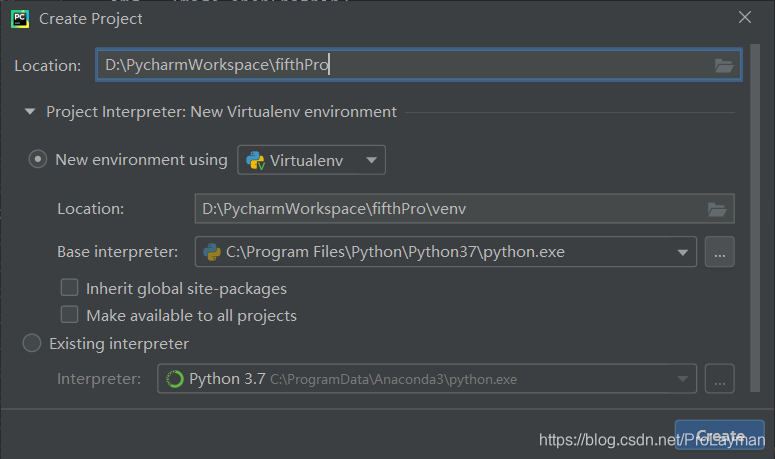
Task: Click the PyCharm logo icon in title bar
Action: coord(20,19)
